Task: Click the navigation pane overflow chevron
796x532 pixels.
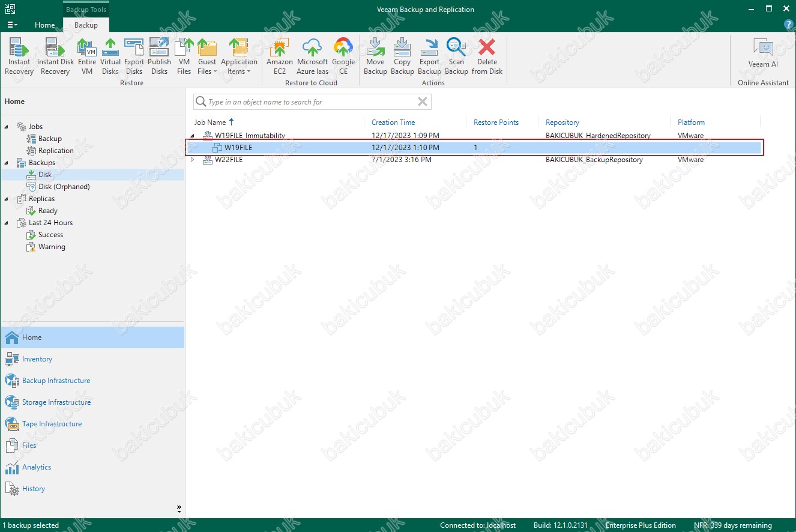Action: tap(179, 508)
